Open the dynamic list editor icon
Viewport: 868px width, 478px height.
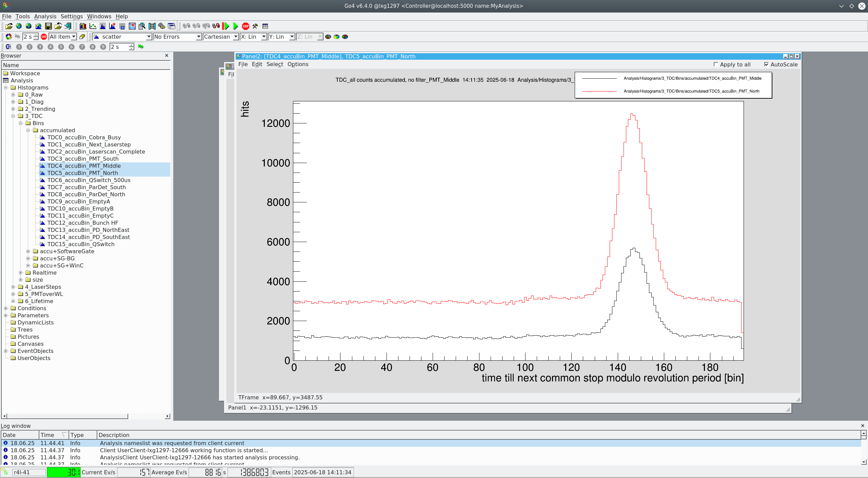(x=152, y=26)
